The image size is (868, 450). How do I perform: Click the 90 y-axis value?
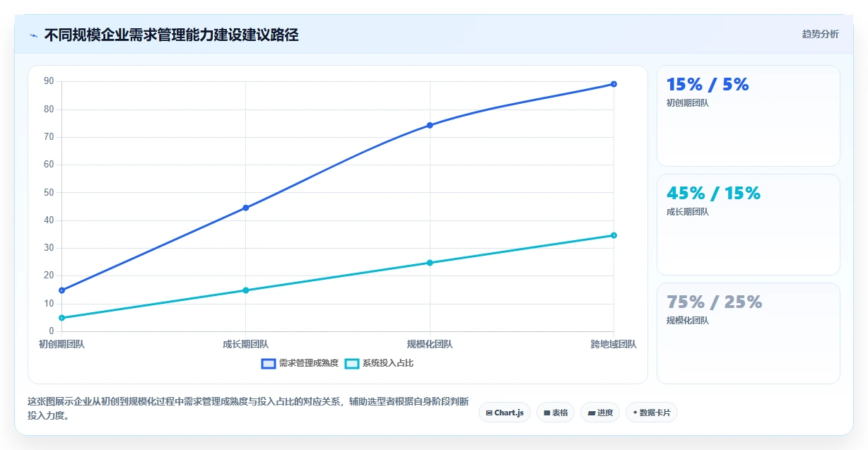point(49,81)
